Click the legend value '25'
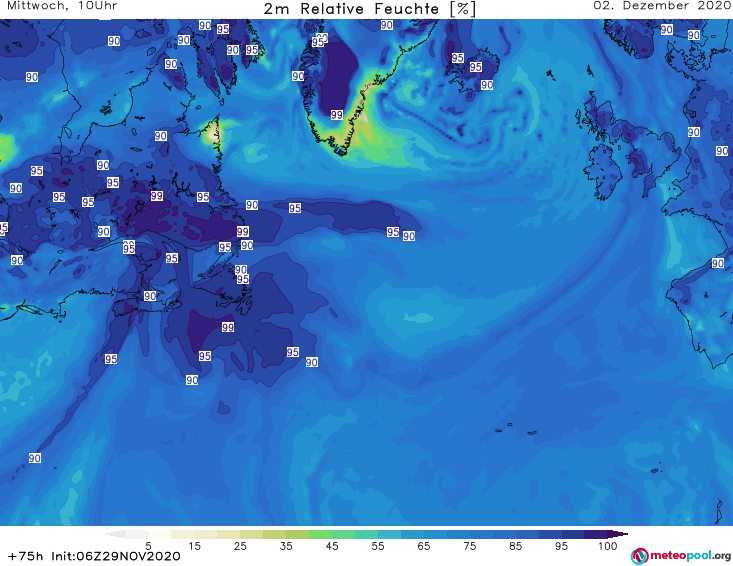 240,546
